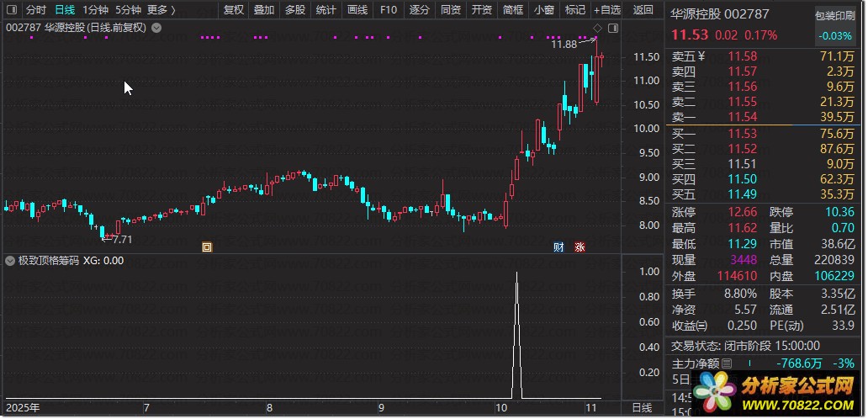Switch to 分时 view

click(x=36, y=10)
